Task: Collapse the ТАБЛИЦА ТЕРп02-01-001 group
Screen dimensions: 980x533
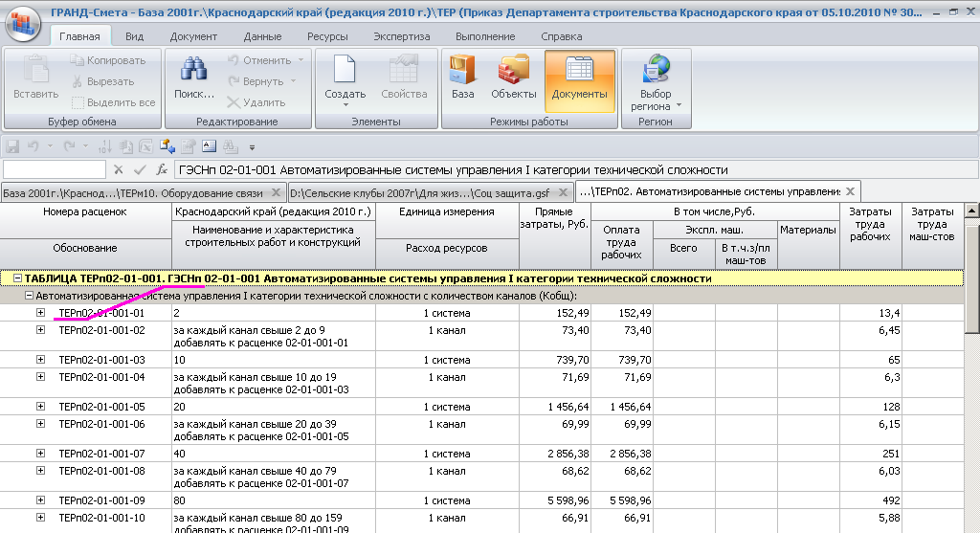Action: click(x=16, y=278)
